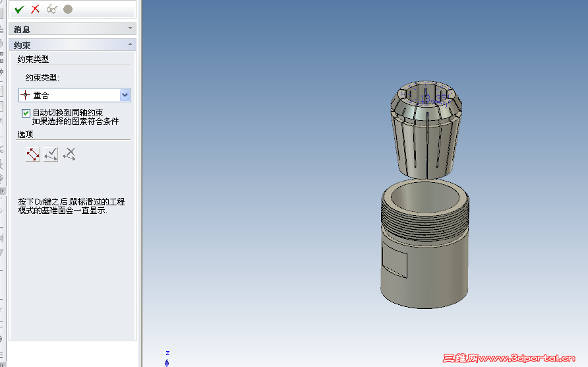Confirm constraint with green checkmark
The width and height of the screenshot is (588, 367).
[x=20, y=9]
